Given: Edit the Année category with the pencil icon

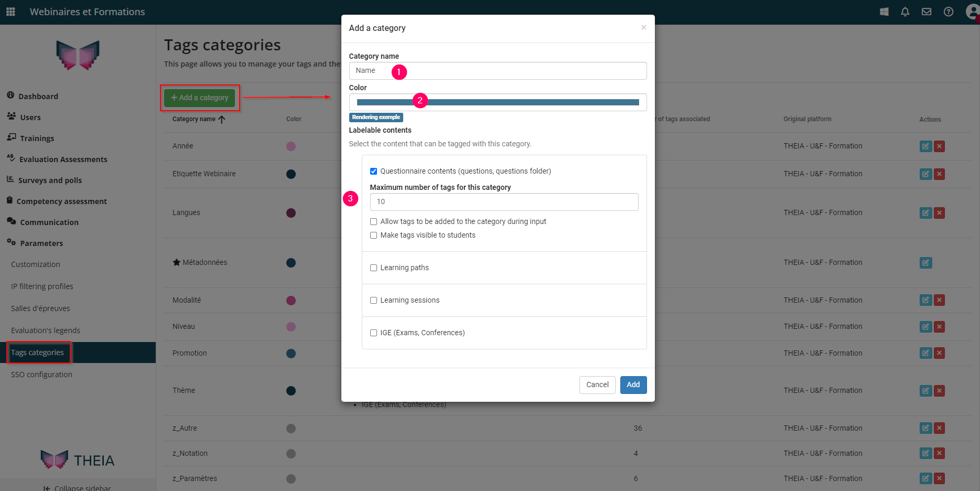Looking at the screenshot, I should pyautogui.click(x=925, y=146).
